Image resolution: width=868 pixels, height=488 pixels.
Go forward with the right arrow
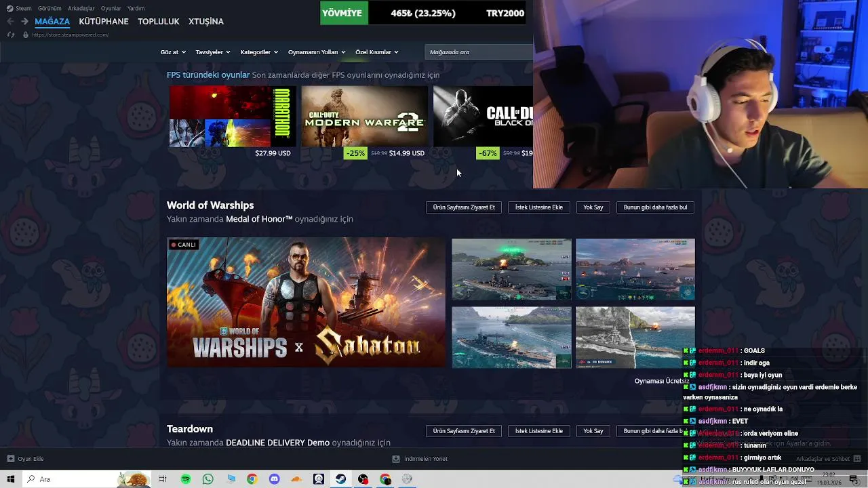click(x=24, y=22)
